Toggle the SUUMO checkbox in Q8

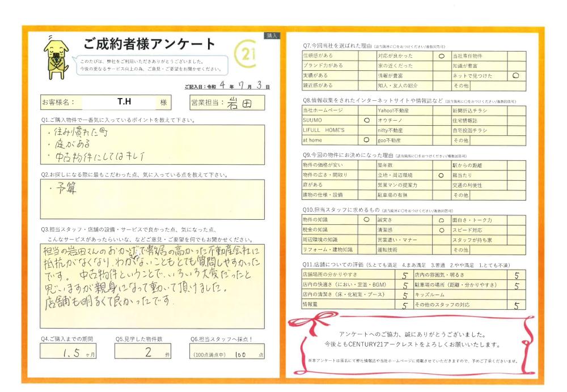click(x=366, y=120)
